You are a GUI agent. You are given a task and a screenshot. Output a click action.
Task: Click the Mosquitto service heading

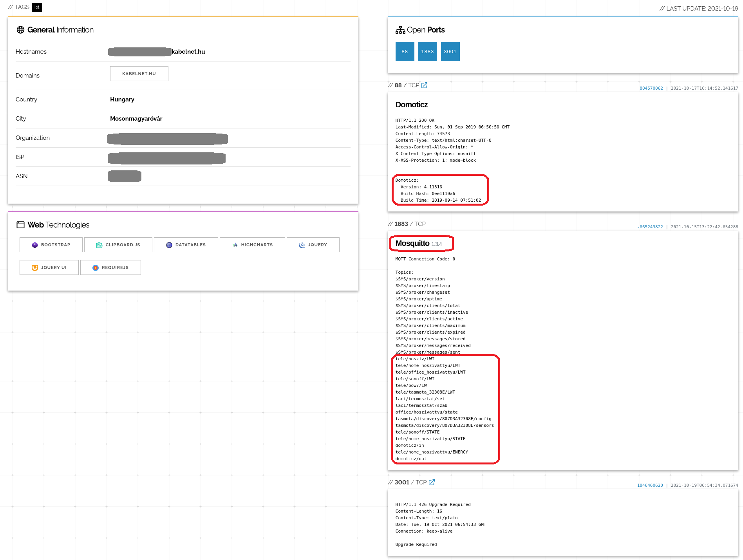coord(412,243)
